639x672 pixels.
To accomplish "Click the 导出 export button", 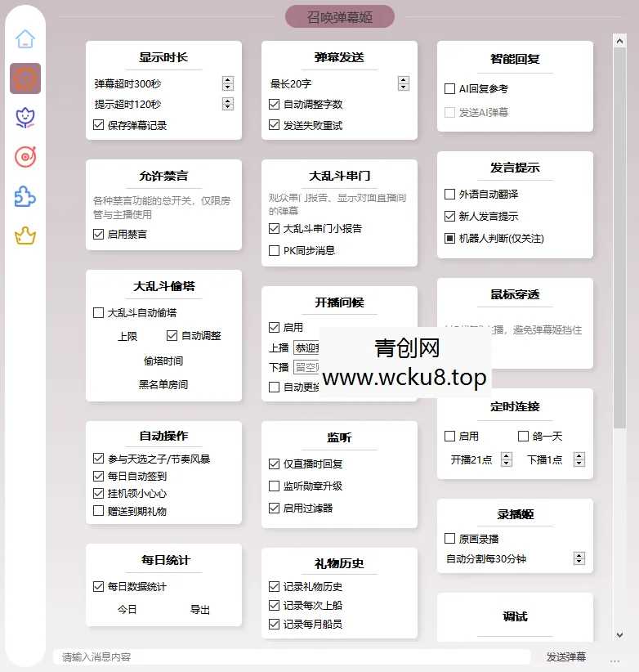I will [200, 609].
